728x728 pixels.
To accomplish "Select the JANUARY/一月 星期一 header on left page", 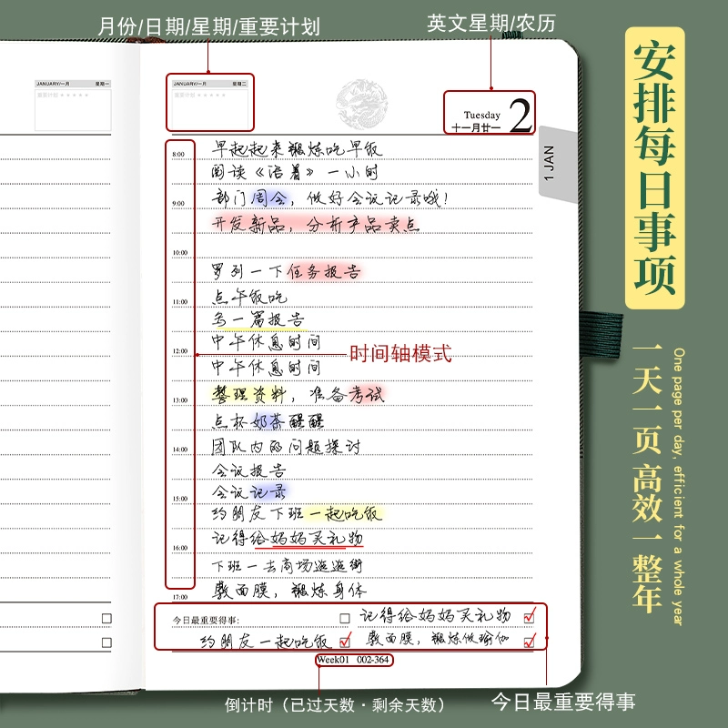I will point(73,84).
